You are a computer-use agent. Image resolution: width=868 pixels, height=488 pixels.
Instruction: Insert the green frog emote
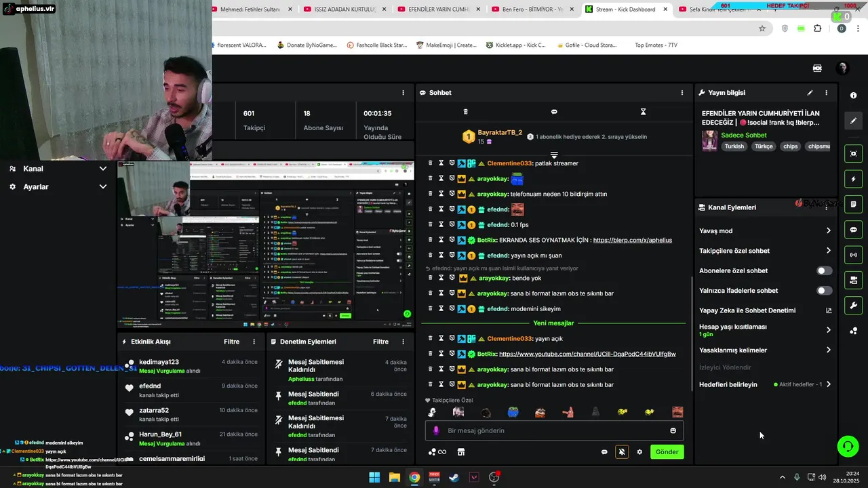tap(513, 412)
